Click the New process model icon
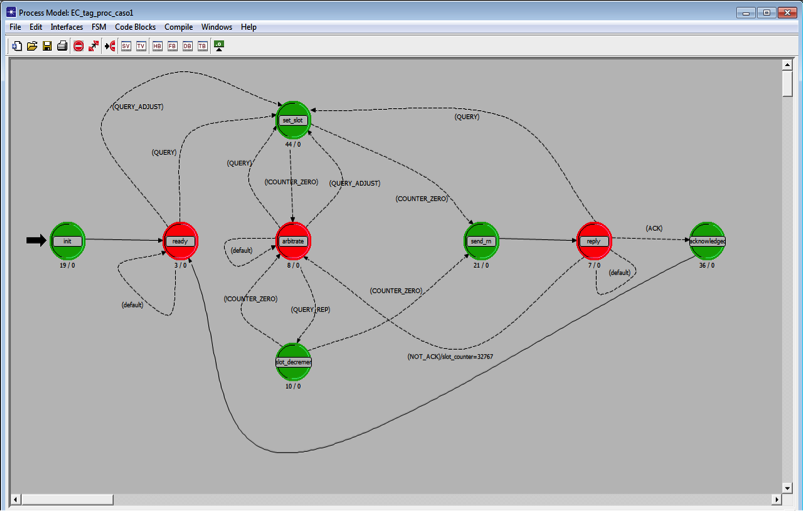This screenshot has height=511, width=803. pyautogui.click(x=17, y=46)
